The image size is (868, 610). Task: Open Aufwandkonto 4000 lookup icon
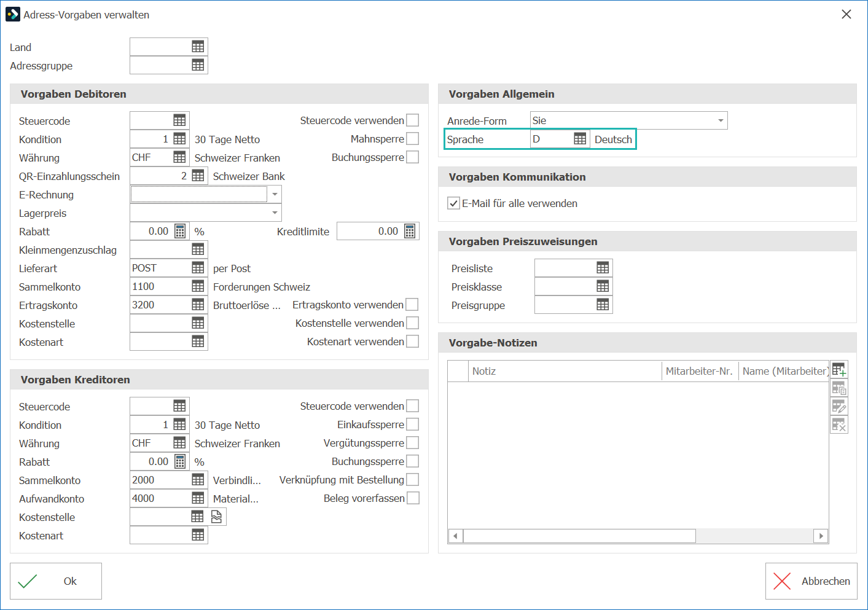coord(198,498)
